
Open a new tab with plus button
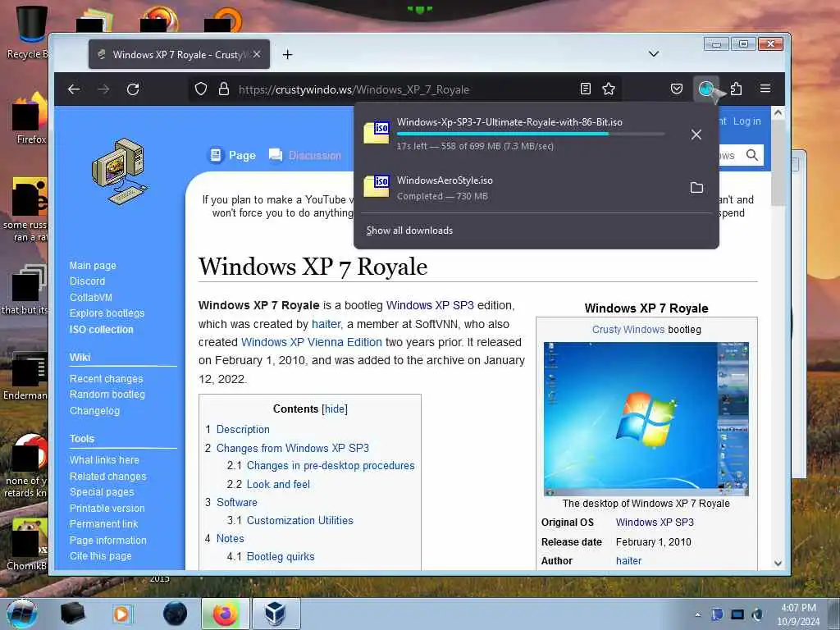pyautogui.click(x=288, y=55)
